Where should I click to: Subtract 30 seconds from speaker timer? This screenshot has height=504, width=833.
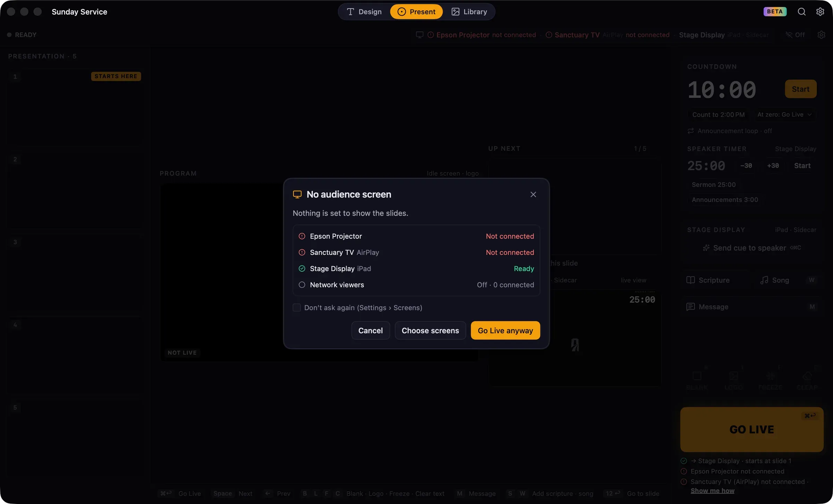coord(746,166)
